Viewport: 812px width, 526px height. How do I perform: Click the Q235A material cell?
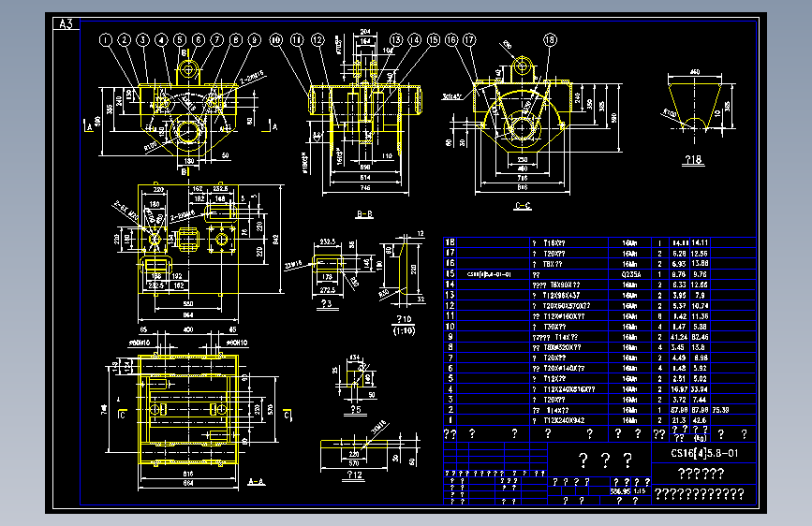tap(630, 274)
